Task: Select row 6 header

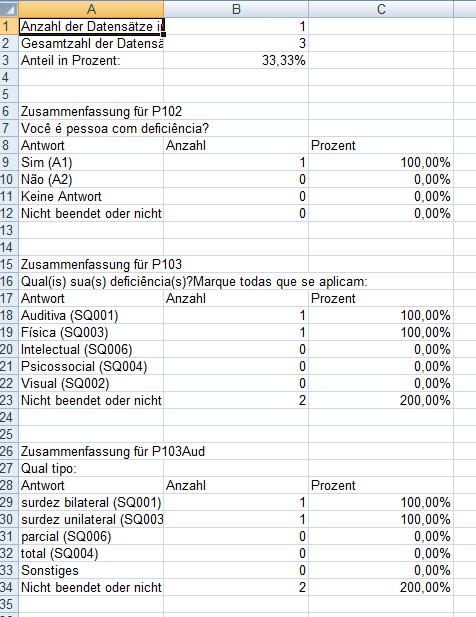Action: 9,111
